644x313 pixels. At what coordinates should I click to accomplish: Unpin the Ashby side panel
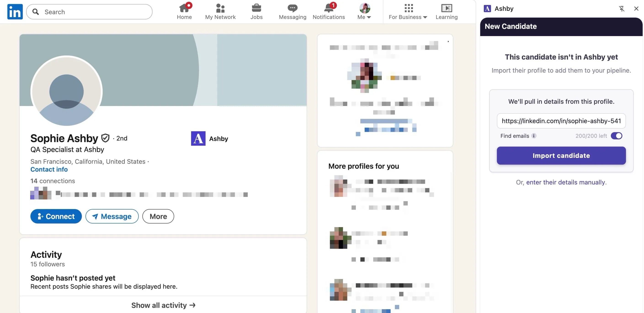tap(622, 8)
